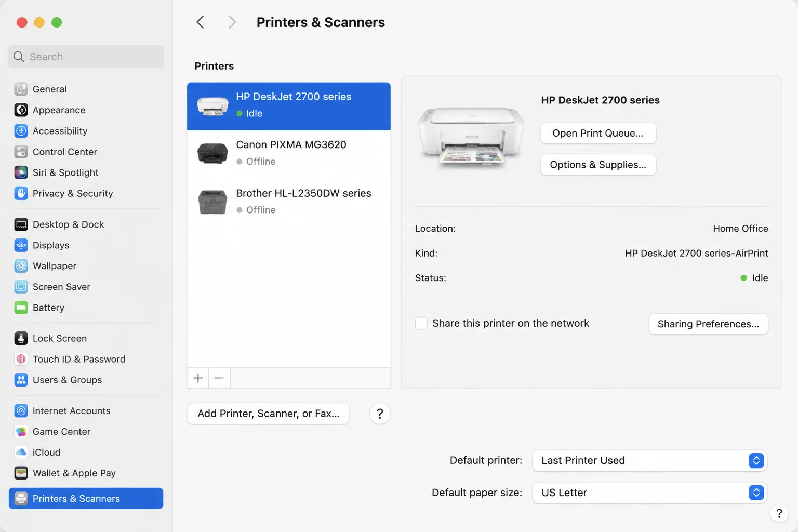The image size is (798, 532).
Task: Click the Idle status value in details panel
Action: (x=760, y=278)
